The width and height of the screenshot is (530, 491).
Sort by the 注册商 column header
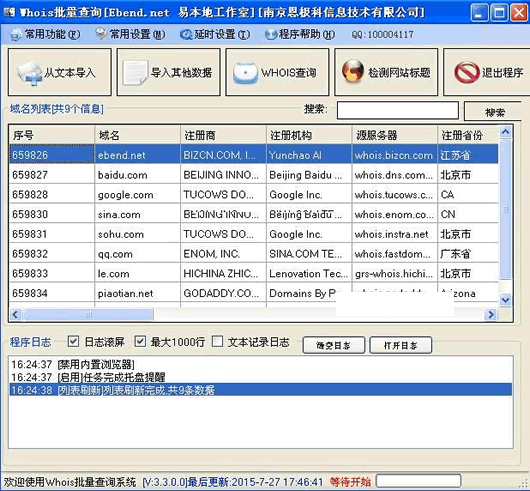coord(223,135)
